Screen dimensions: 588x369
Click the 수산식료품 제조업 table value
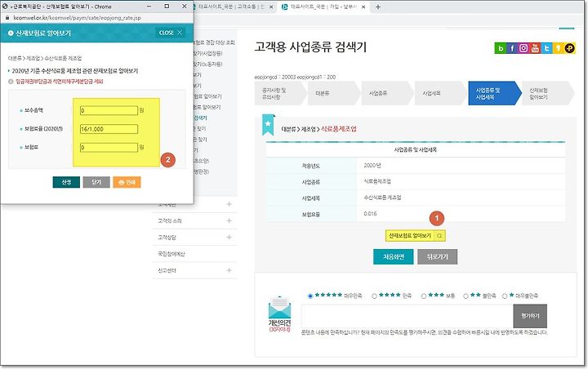pos(382,198)
